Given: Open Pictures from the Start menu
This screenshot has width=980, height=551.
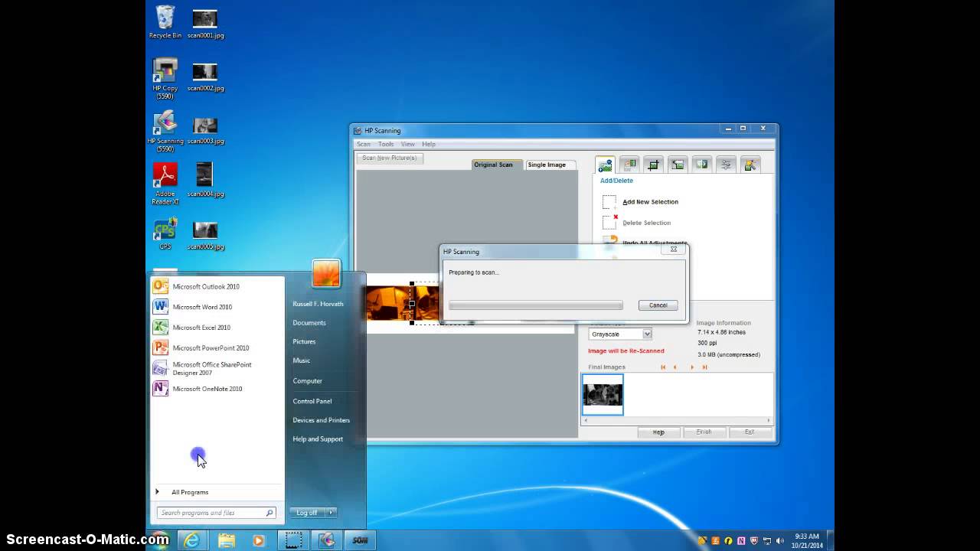Looking at the screenshot, I should pos(304,341).
